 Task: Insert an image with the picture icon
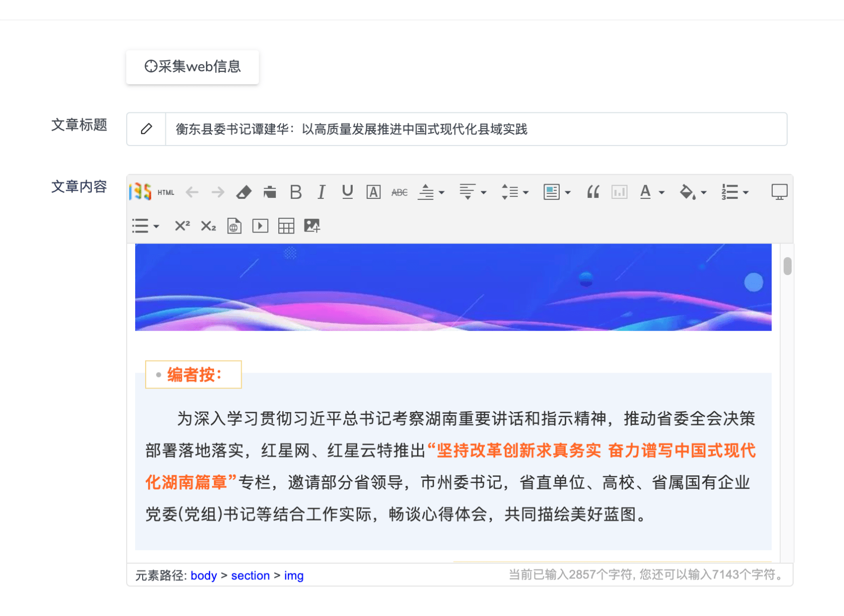coord(312,226)
